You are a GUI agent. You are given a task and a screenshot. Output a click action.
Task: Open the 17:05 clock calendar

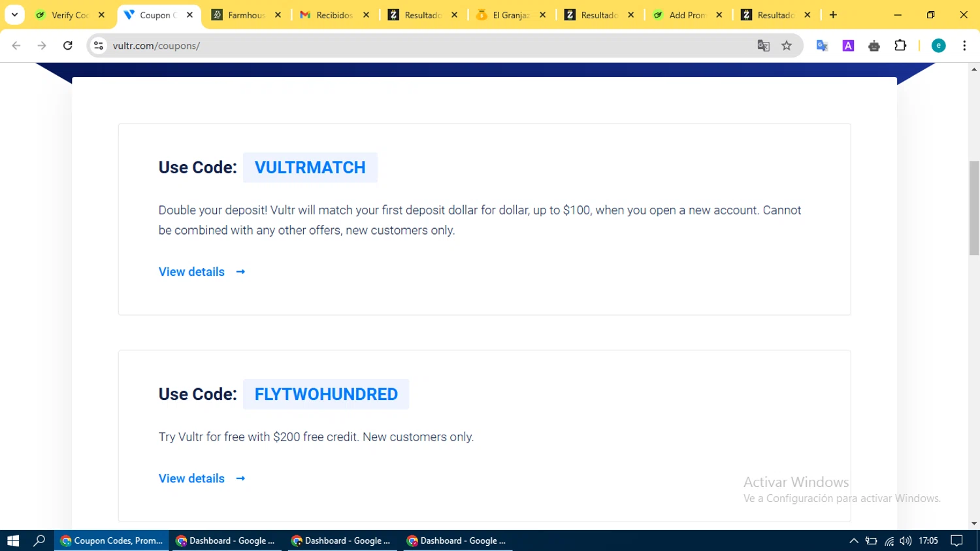tap(928, 541)
